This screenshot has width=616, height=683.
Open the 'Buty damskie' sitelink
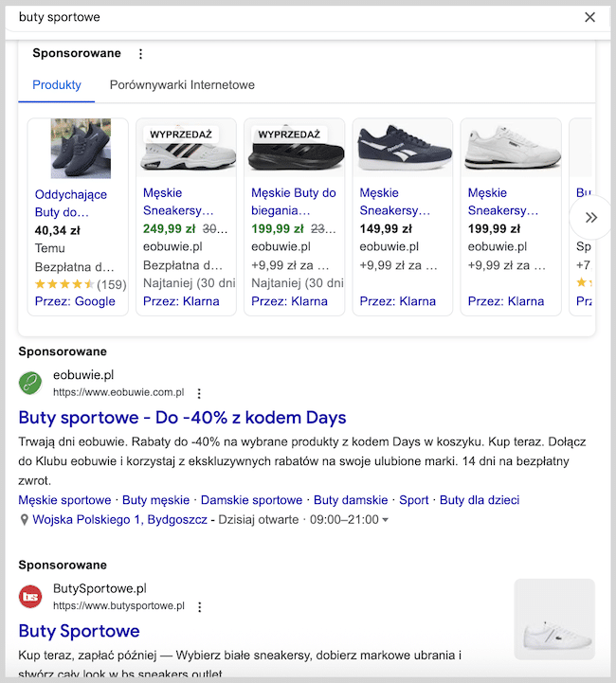351,500
